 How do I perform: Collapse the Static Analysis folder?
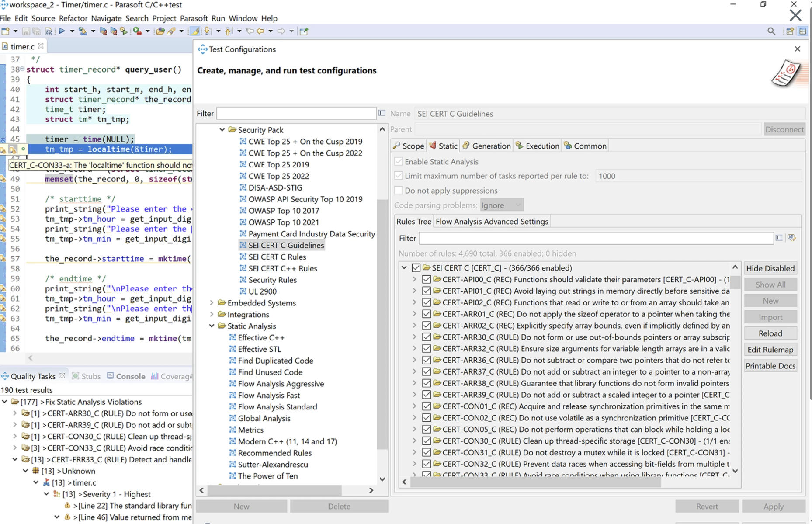pyautogui.click(x=212, y=326)
